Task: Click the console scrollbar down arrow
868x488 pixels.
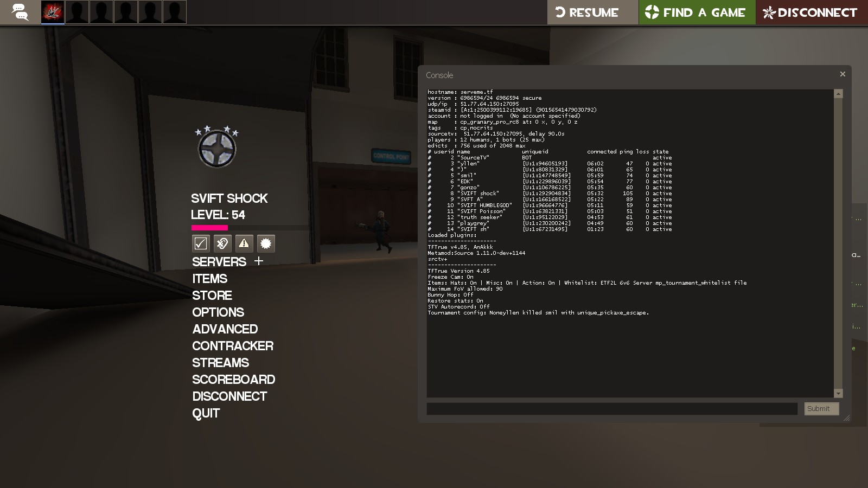Action: 838,394
